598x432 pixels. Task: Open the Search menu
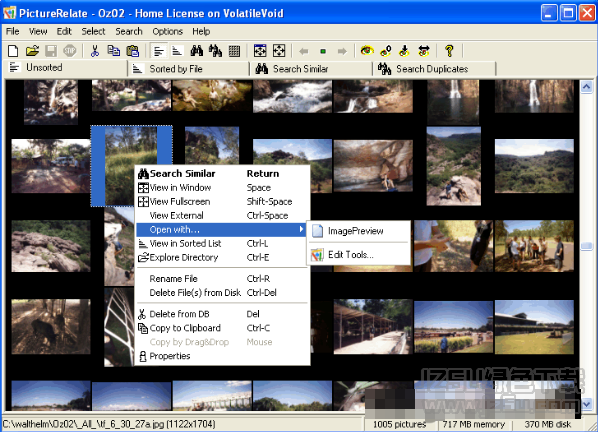coord(129,31)
